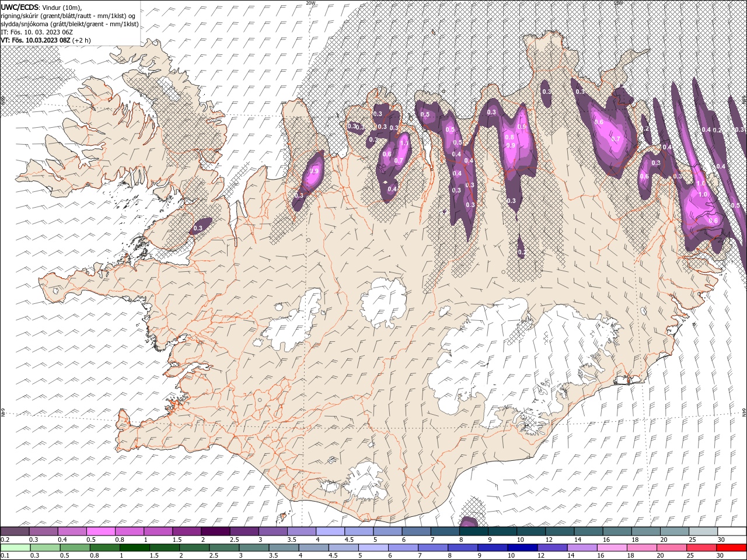
Task: Click the '0.3' value in the isolated western precipitation patch
Action: coord(198,228)
